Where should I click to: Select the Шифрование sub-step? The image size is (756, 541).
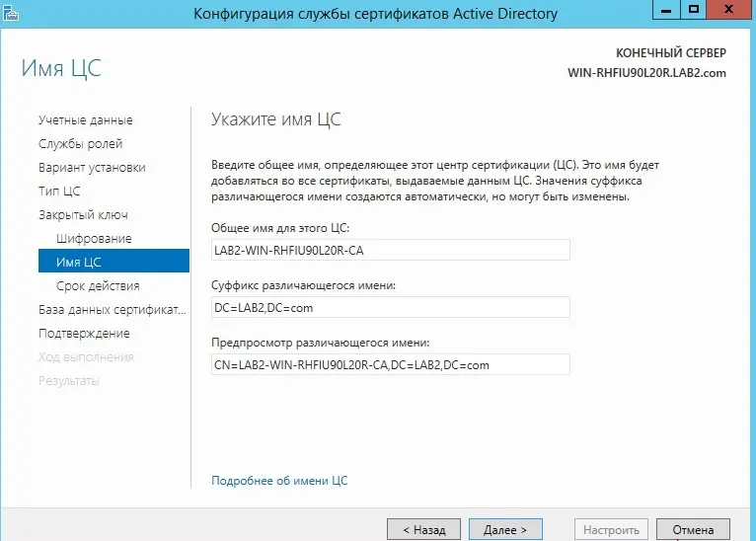94,239
